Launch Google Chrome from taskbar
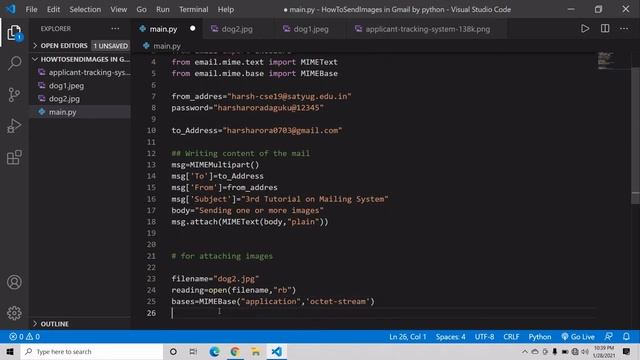The height and width of the screenshot is (360, 640). click(x=235, y=351)
